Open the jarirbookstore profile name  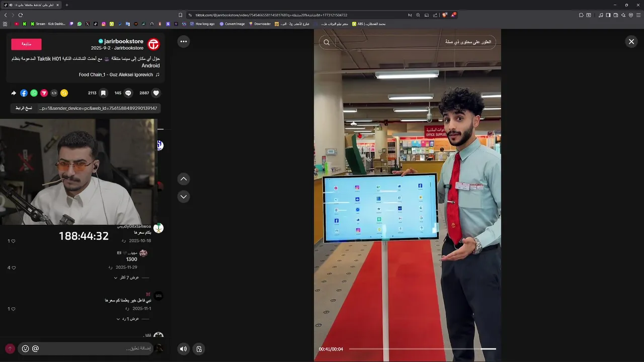point(123,41)
